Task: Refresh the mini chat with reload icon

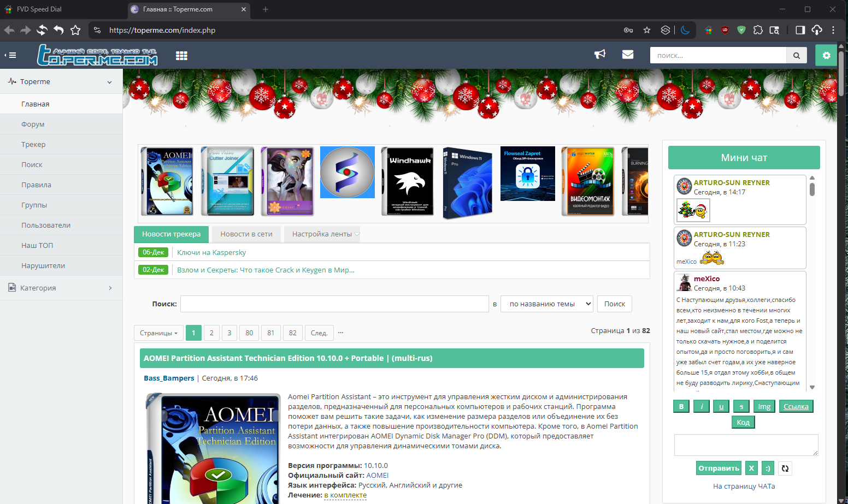Action: click(785, 468)
